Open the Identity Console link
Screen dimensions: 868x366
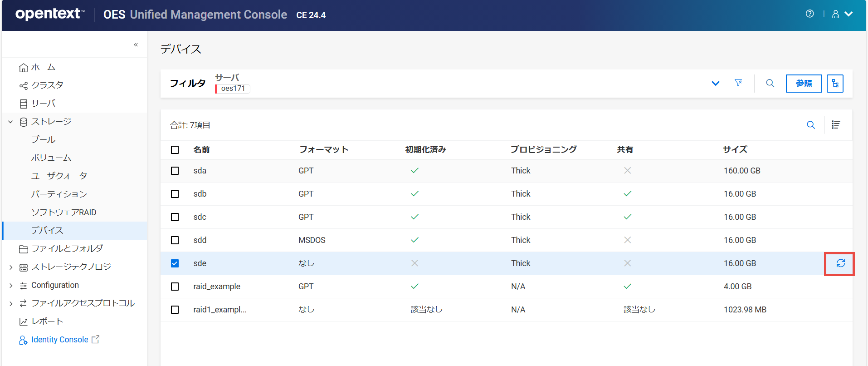coord(60,340)
